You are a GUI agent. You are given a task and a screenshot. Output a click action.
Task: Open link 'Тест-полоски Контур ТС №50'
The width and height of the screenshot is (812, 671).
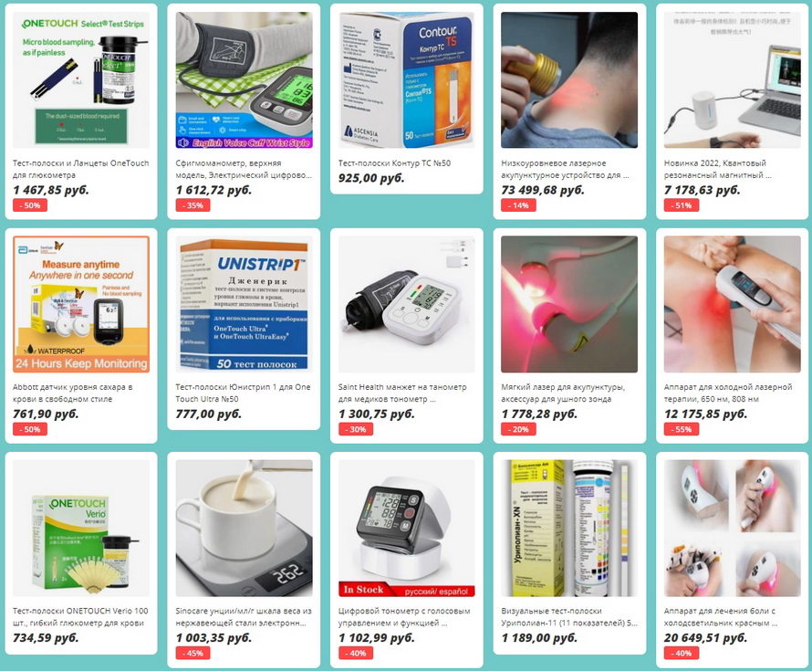click(x=395, y=163)
